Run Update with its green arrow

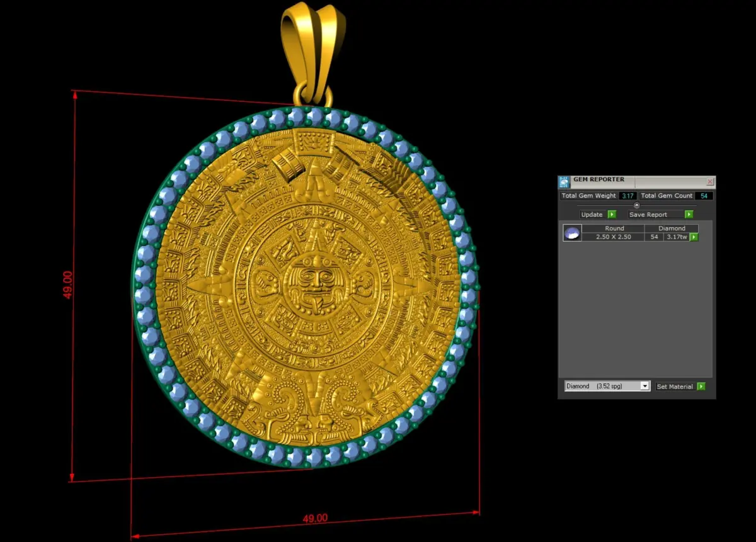[x=612, y=215]
